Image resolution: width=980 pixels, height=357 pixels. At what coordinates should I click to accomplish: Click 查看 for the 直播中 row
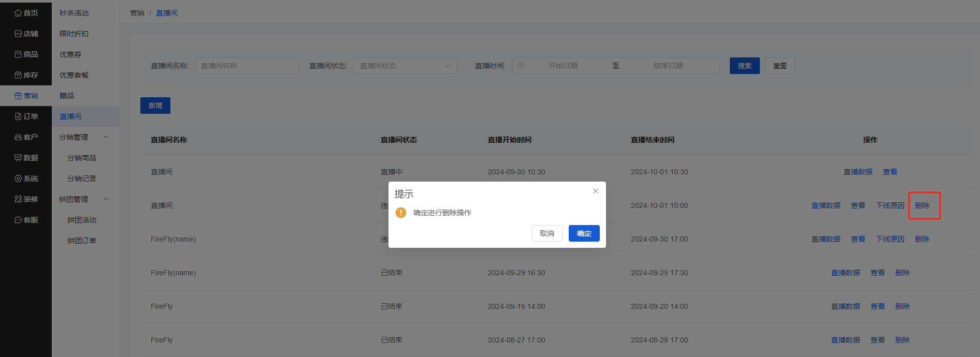coord(890,172)
